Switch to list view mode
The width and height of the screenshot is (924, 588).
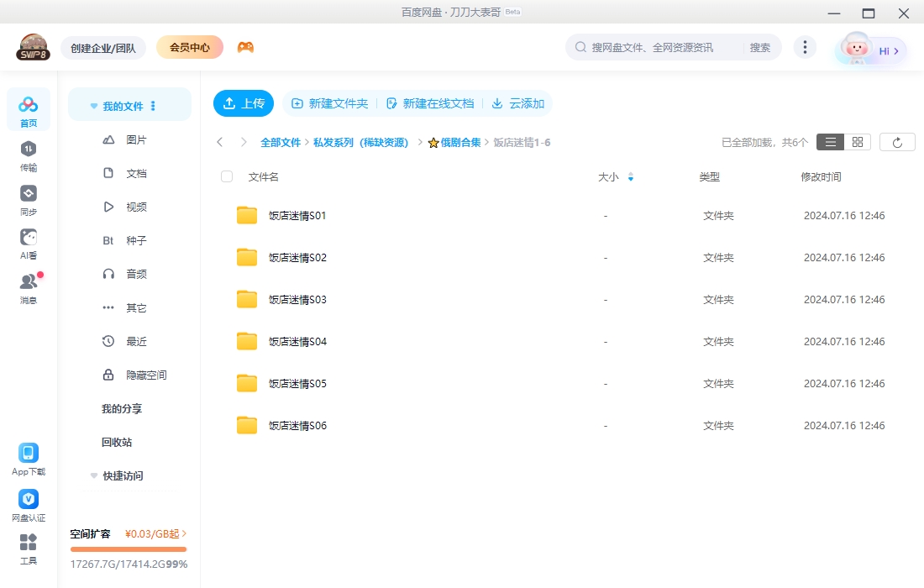point(830,142)
